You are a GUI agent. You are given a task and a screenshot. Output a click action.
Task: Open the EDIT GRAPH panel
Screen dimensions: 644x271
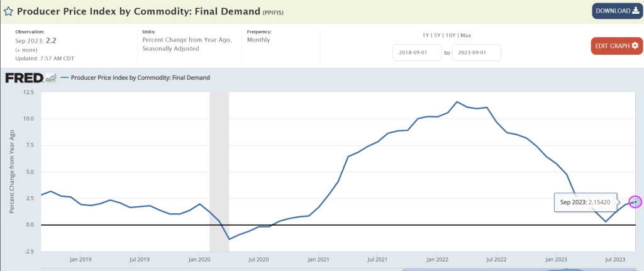(x=616, y=46)
